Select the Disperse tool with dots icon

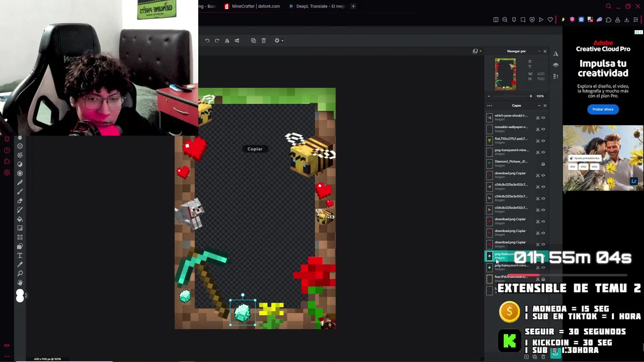click(20, 155)
